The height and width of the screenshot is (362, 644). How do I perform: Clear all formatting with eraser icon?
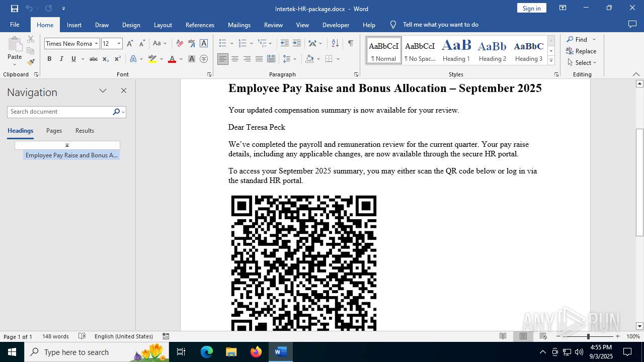[180, 43]
